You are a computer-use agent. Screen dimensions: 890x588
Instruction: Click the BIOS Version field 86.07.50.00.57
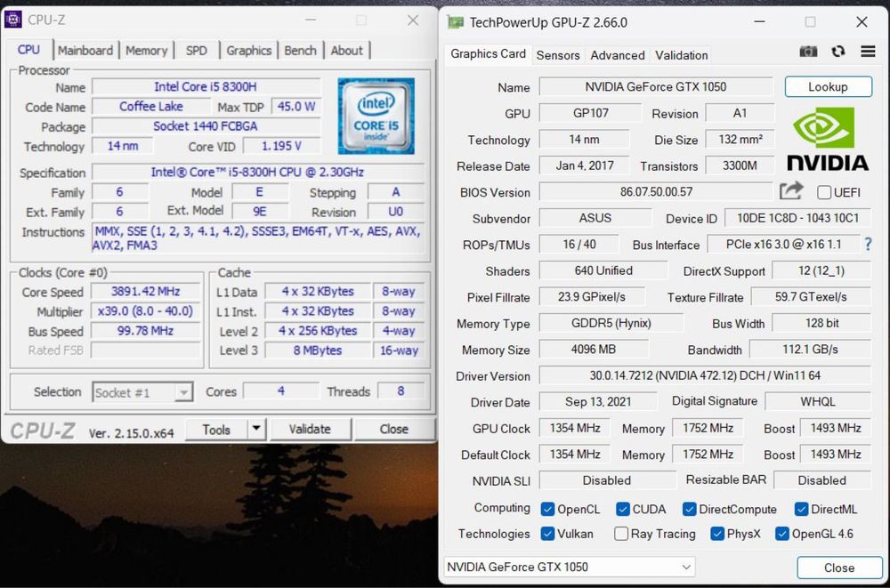click(656, 191)
